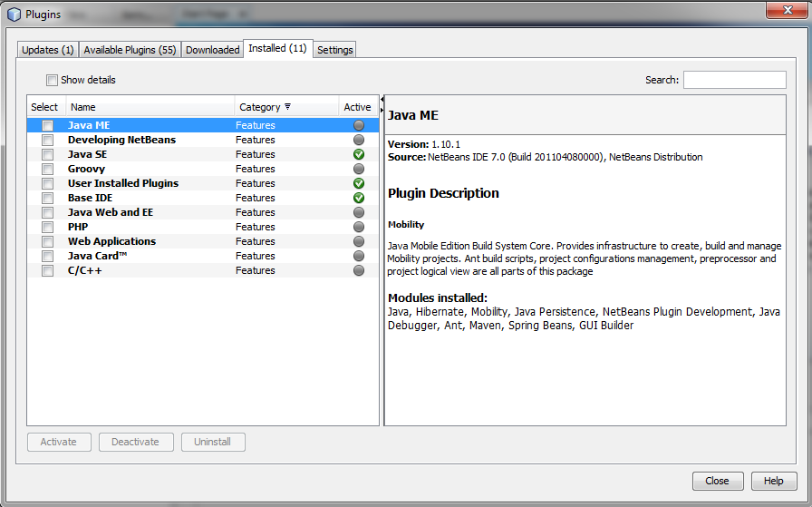
Task: Click the Search input field
Action: point(734,80)
